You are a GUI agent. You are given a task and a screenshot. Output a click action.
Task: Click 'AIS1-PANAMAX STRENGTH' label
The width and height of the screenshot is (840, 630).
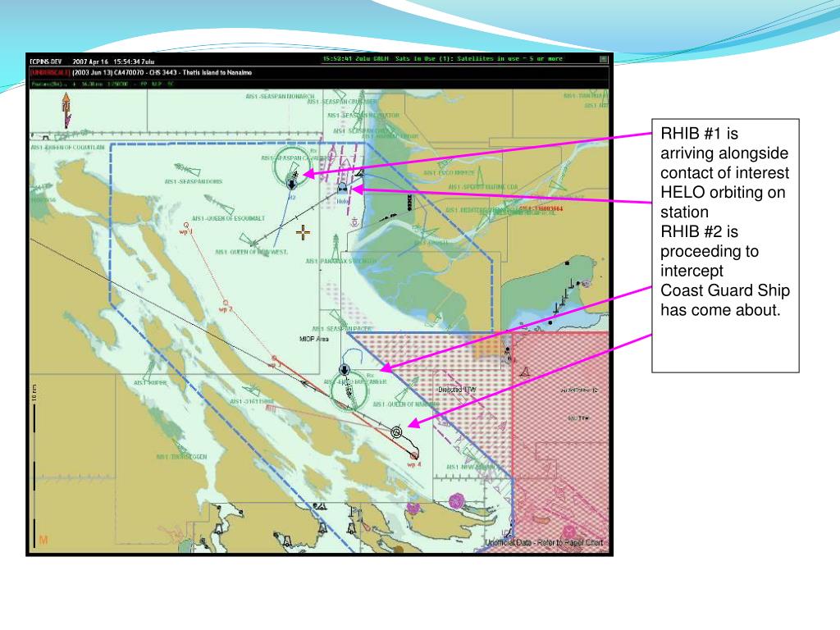pyautogui.click(x=340, y=261)
